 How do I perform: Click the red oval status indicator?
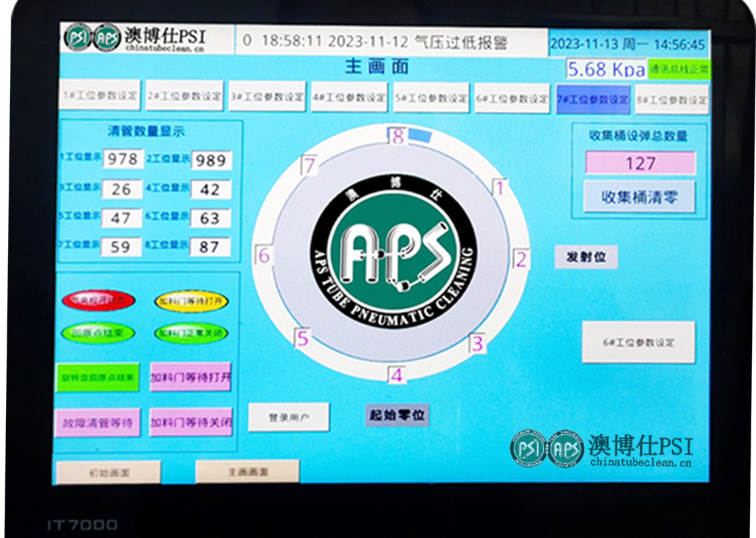tap(98, 300)
